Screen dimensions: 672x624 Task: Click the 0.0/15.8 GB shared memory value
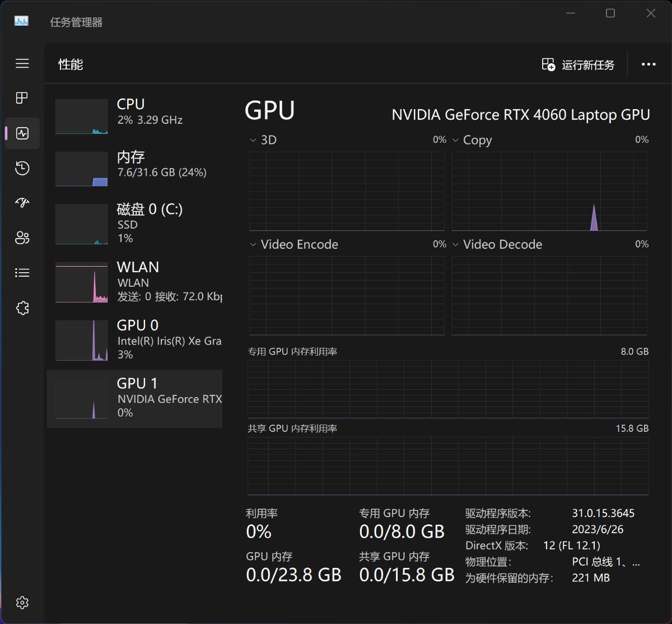pos(407,575)
